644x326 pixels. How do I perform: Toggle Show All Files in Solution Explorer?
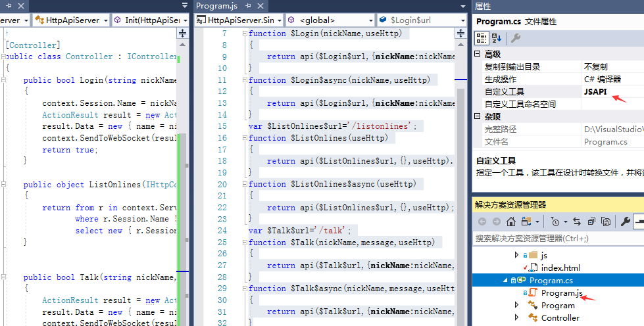coord(605,221)
